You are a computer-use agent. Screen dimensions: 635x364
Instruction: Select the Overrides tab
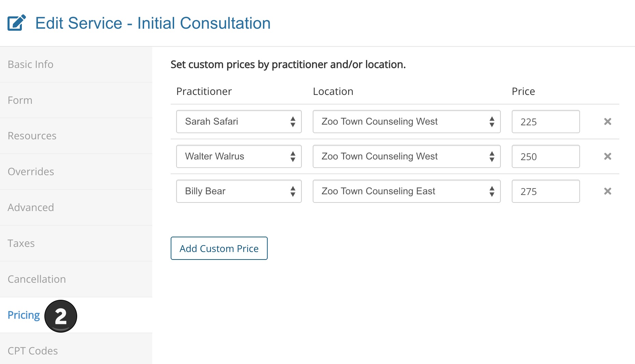point(31,172)
